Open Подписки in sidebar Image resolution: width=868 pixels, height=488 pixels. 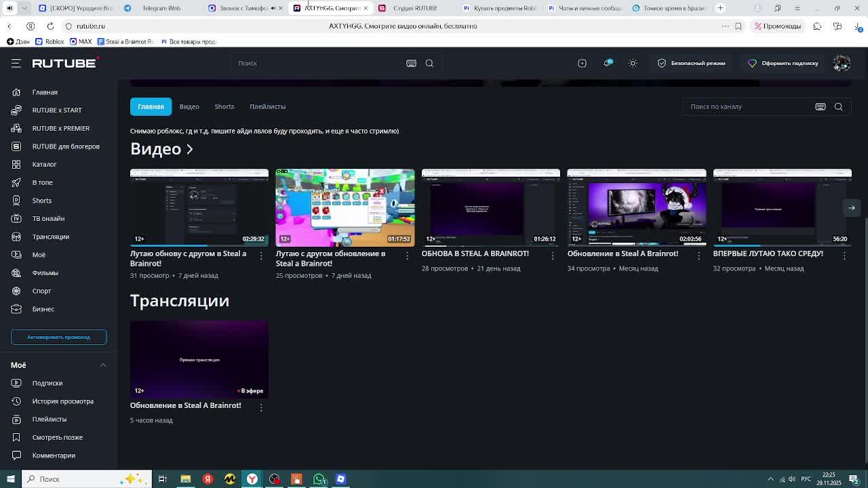tap(47, 383)
